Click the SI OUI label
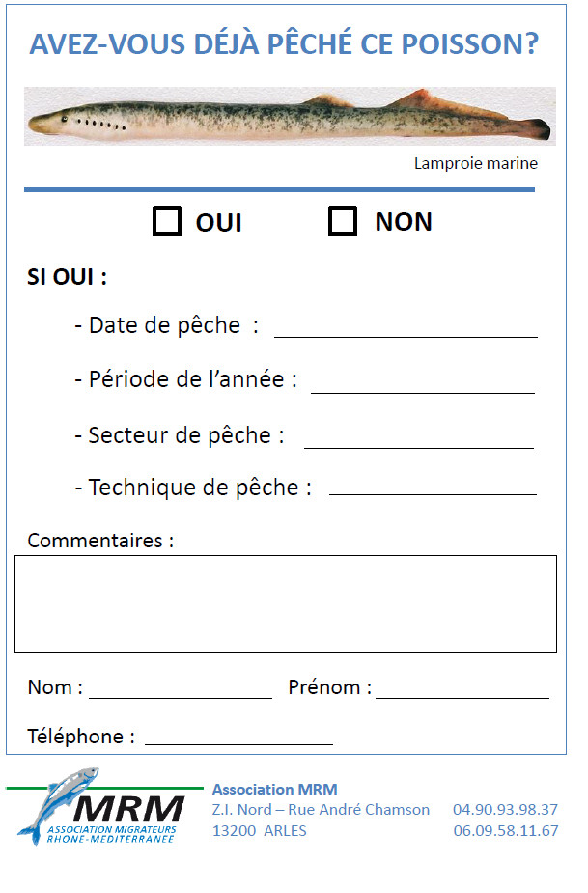 pyautogui.click(x=67, y=278)
